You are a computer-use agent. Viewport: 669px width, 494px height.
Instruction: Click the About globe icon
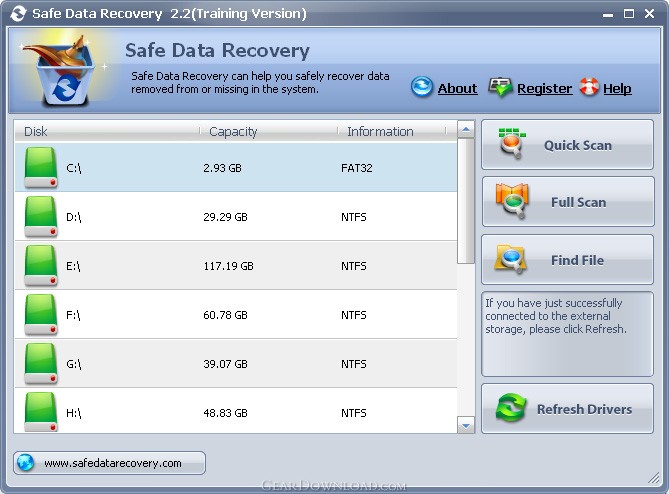[422, 87]
